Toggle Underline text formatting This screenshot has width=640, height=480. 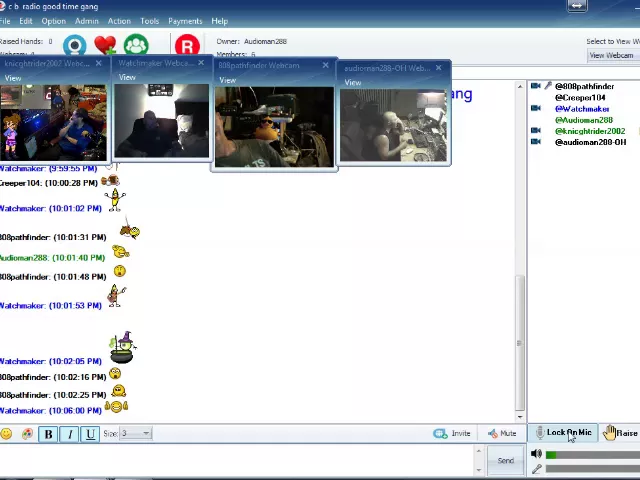coord(90,434)
